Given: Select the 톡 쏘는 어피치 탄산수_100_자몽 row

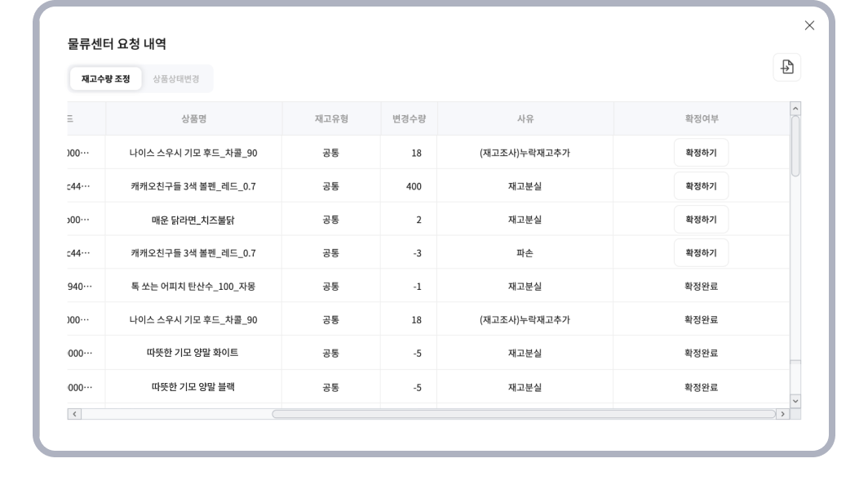Looking at the screenshot, I should [193, 287].
